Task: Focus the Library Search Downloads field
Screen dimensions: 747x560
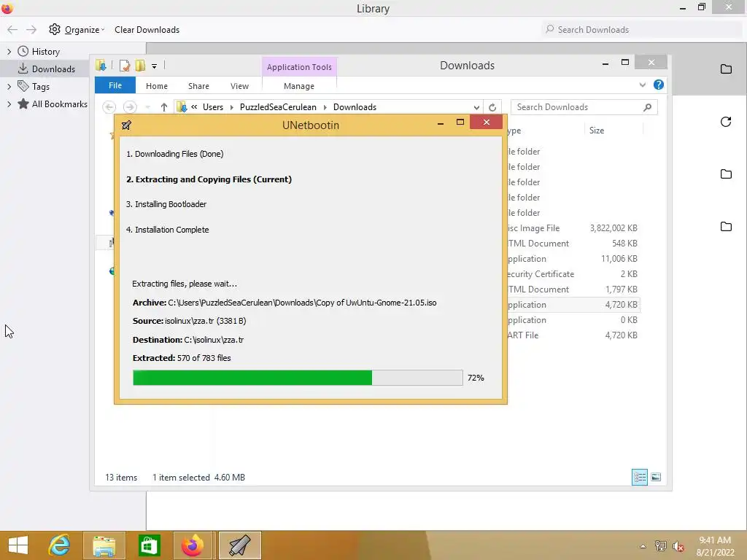Action: tap(641, 29)
